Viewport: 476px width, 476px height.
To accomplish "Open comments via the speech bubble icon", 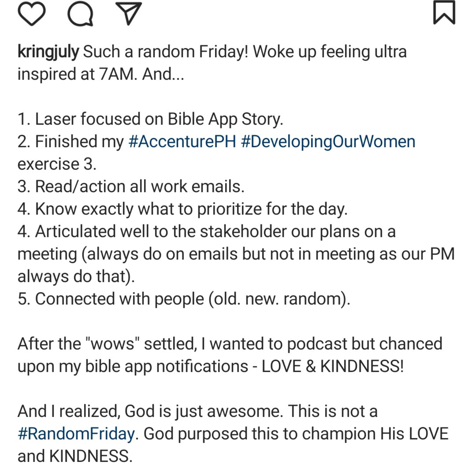I will 80,13.
